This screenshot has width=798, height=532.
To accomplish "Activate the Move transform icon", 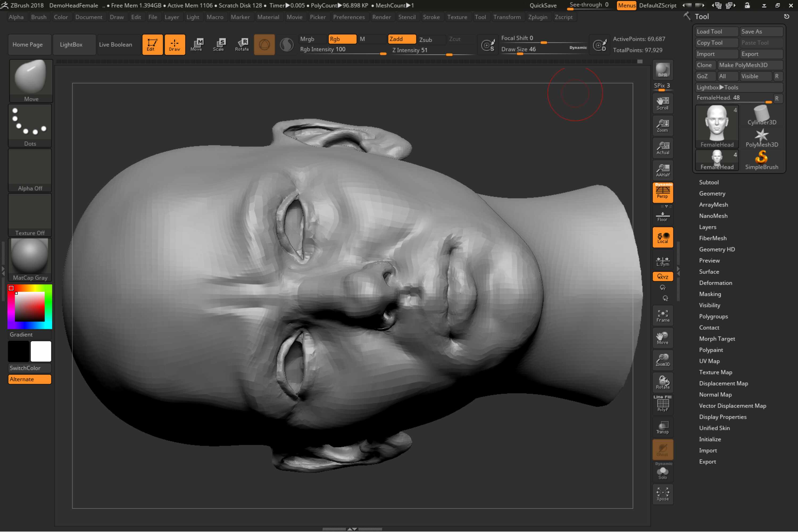I will coord(197,44).
